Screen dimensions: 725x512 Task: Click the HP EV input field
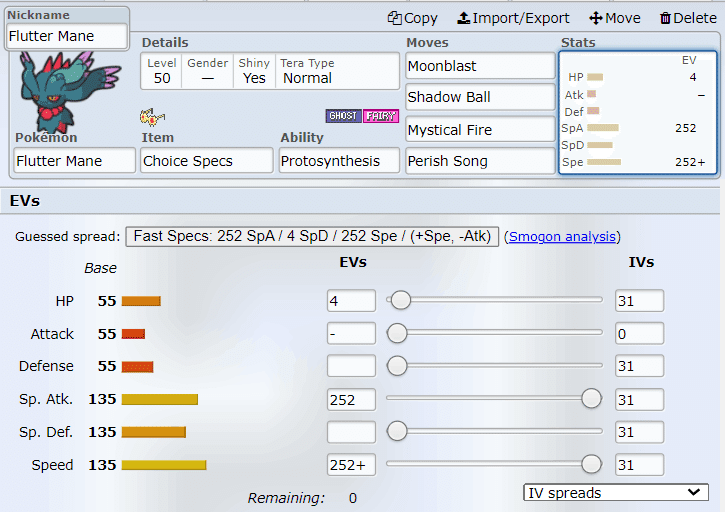click(x=351, y=301)
